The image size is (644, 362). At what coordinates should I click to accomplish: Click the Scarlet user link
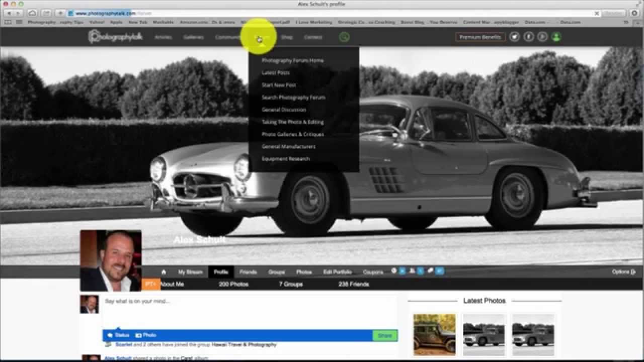(x=123, y=345)
